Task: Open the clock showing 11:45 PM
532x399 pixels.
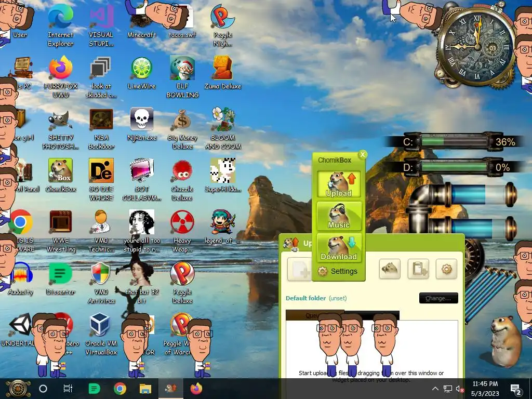Action: [x=485, y=389]
